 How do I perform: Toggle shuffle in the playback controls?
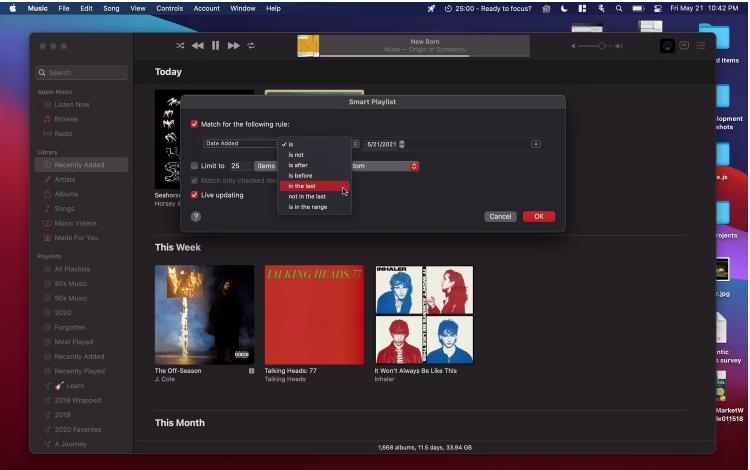click(x=180, y=46)
